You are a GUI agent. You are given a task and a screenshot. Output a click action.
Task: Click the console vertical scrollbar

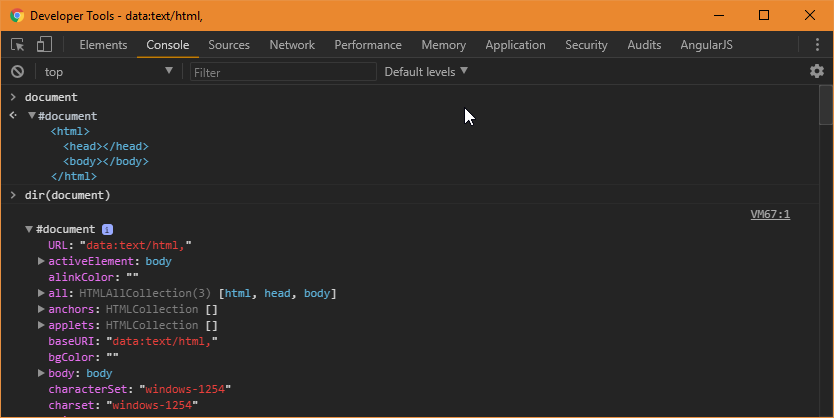(826, 250)
